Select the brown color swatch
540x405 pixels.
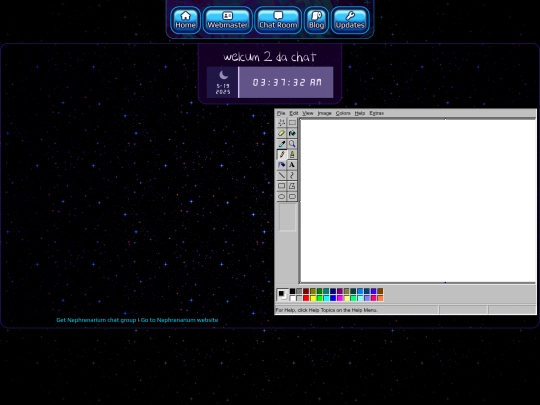pyautogui.click(x=380, y=291)
